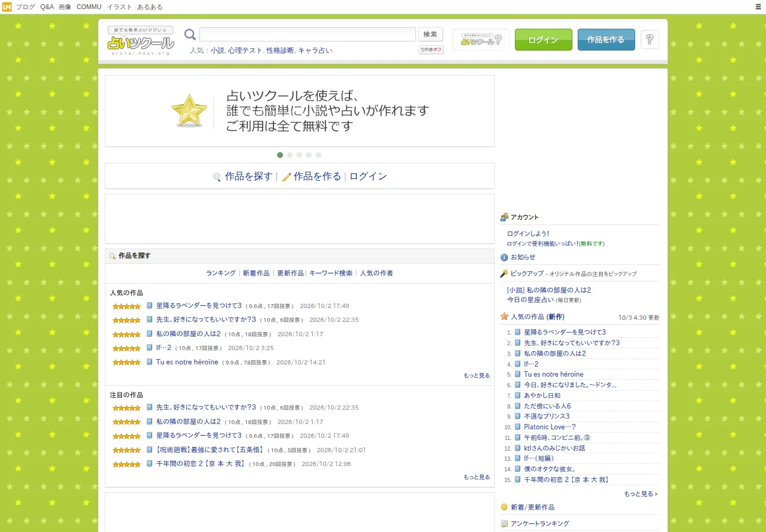Screen dimensions: 766x532
Task: Click the blue 作品を作る button
Action: click(x=606, y=40)
